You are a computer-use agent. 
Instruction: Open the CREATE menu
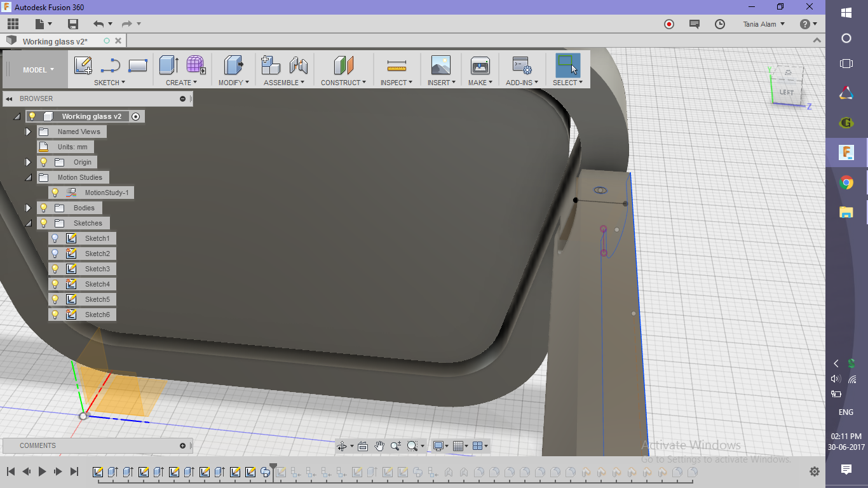181,83
